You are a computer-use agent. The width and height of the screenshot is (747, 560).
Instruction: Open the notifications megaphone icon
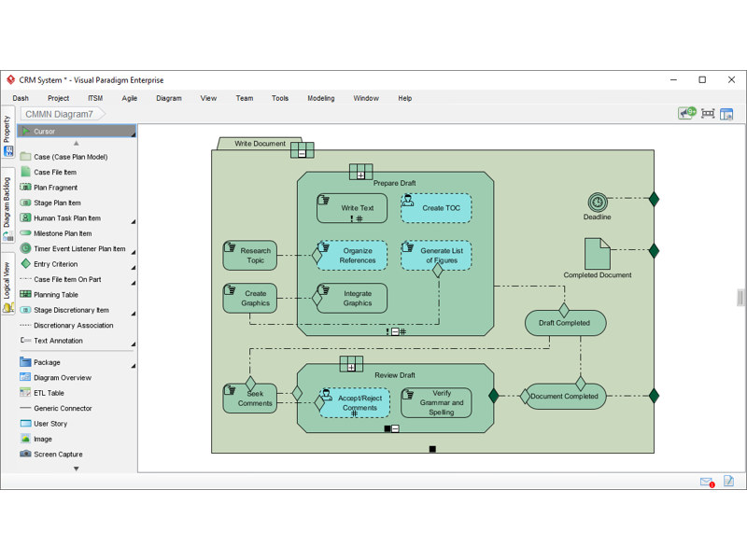pyautogui.click(x=687, y=113)
